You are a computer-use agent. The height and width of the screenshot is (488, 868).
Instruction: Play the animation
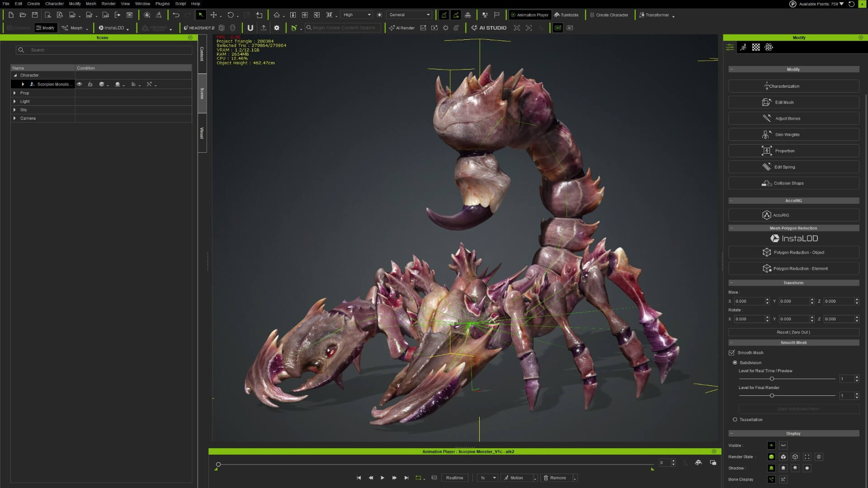(x=382, y=478)
